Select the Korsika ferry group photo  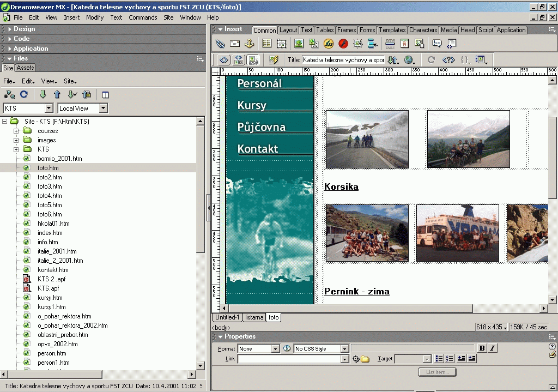click(458, 233)
